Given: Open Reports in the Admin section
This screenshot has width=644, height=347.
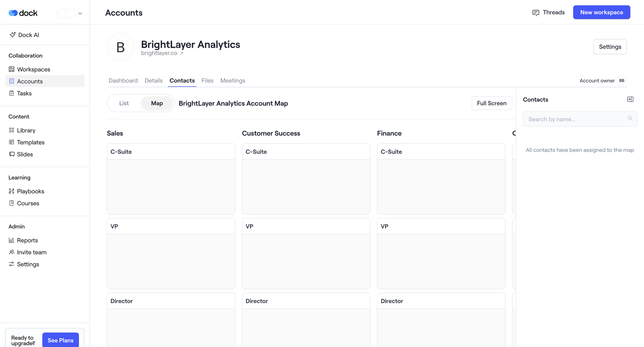Looking at the screenshot, I should (45, 240).
